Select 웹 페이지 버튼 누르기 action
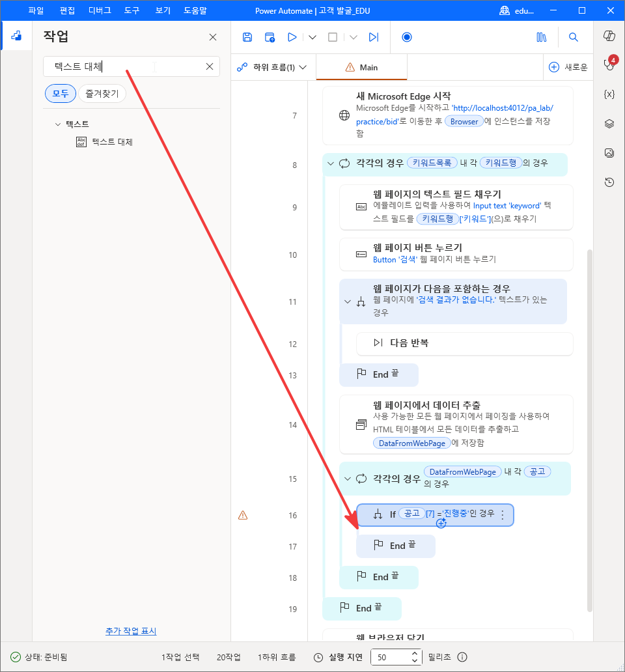This screenshot has width=625, height=672. point(456,254)
